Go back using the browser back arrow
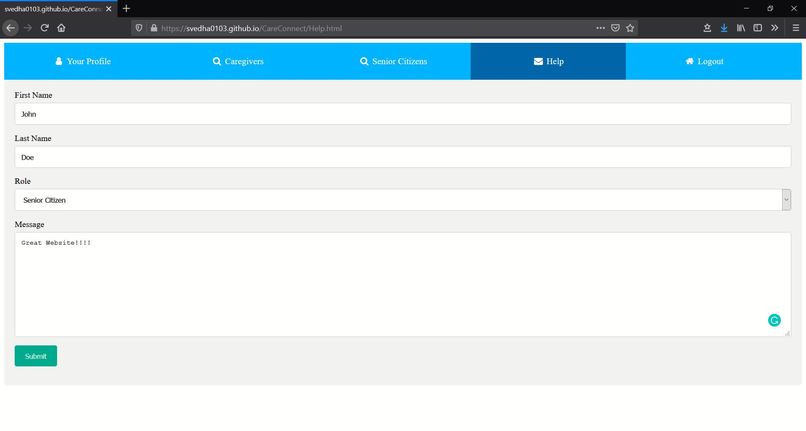Viewport: 806px width, 431px height. click(x=10, y=28)
